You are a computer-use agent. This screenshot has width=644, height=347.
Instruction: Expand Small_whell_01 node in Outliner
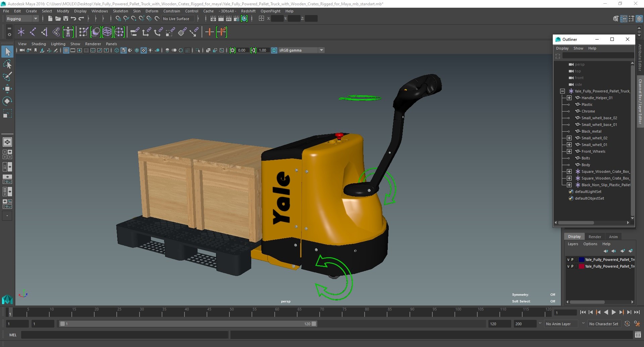pyautogui.click(x=569, y=145)
